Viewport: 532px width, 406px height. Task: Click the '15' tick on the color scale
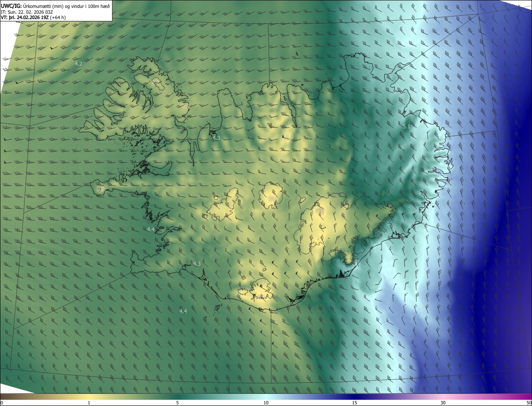[x=355, y=403]
